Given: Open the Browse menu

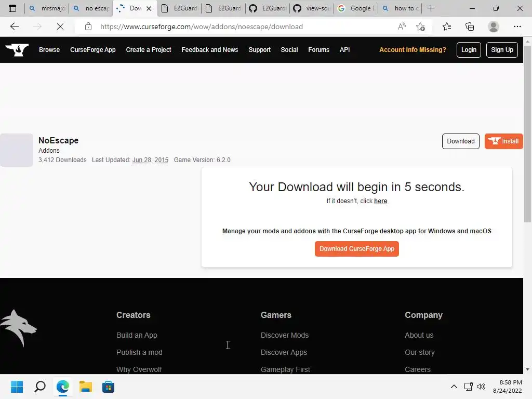Looking at the screenshot, I should tap(49, 50).
